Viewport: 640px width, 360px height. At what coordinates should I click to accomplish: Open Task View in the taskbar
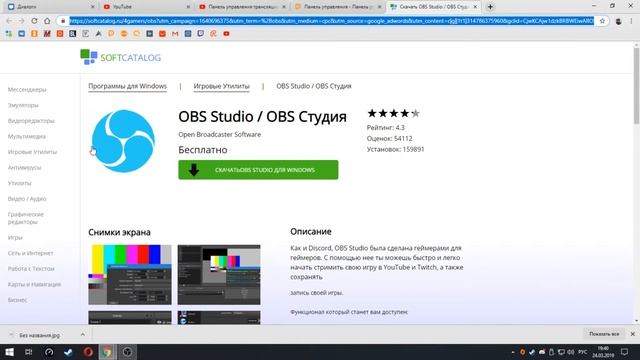(29, 352)
